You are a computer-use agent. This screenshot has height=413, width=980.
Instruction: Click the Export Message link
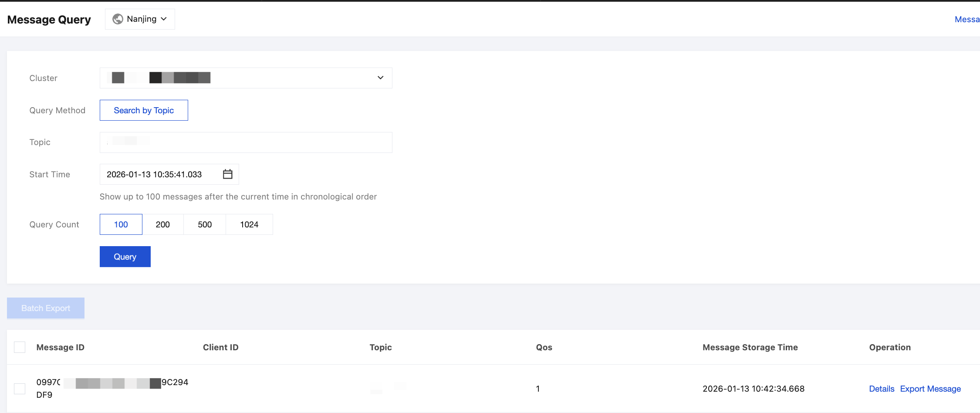(x=930, y=389)
